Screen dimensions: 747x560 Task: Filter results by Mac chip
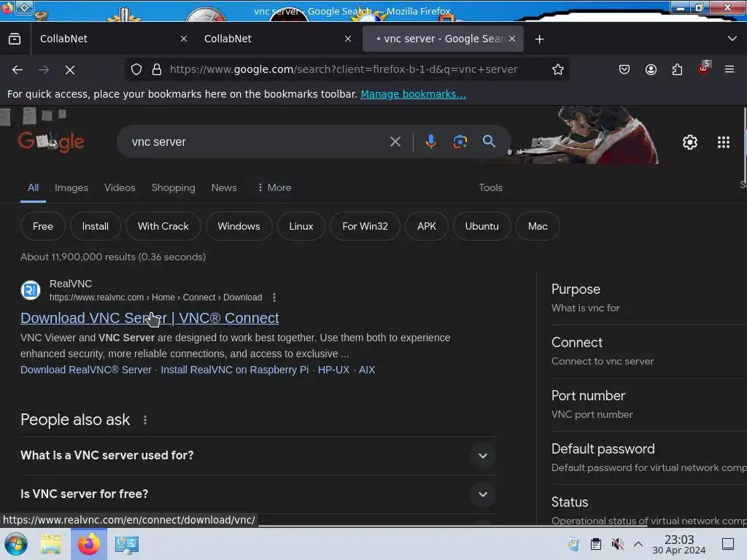pyautogui.click(x=538, y=226)
